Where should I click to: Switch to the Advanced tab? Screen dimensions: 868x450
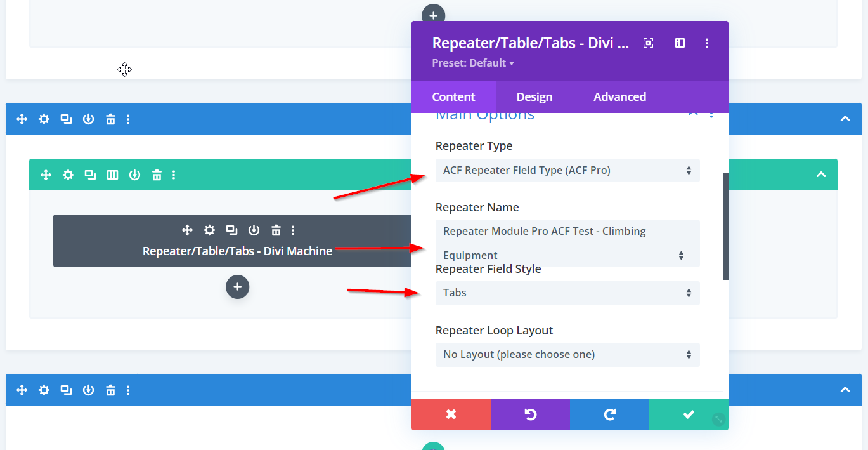click(x=619, y=97)
